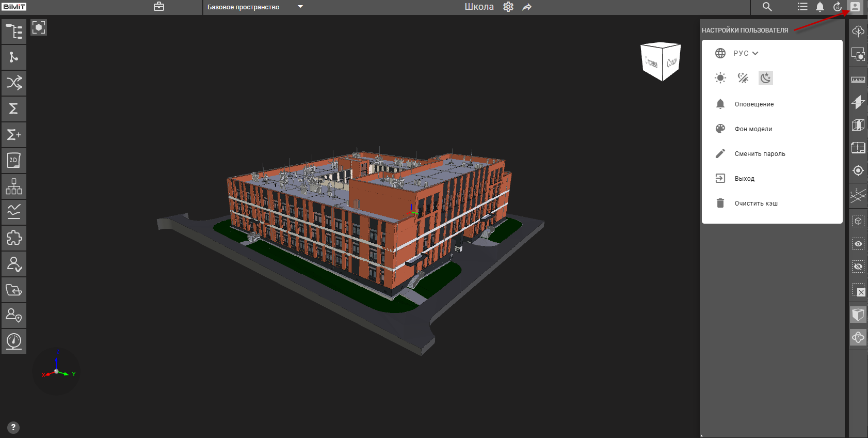Expand the РУС language dropdown
Image resolution: width=868 pixels, height=438 pixels.
point(746,53)
